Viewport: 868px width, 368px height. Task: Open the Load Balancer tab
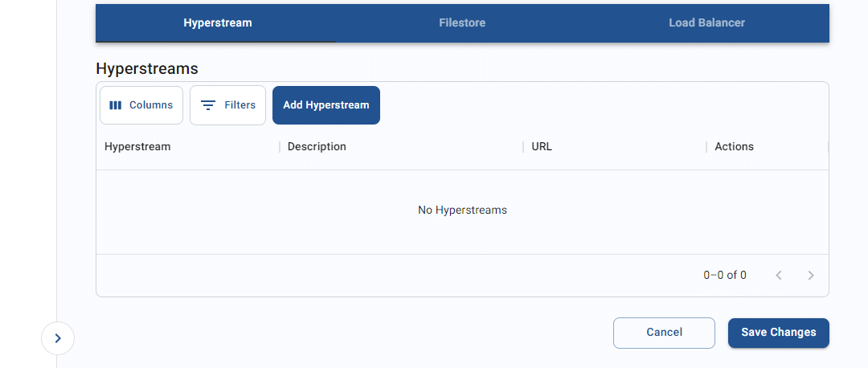click(707, 22)
